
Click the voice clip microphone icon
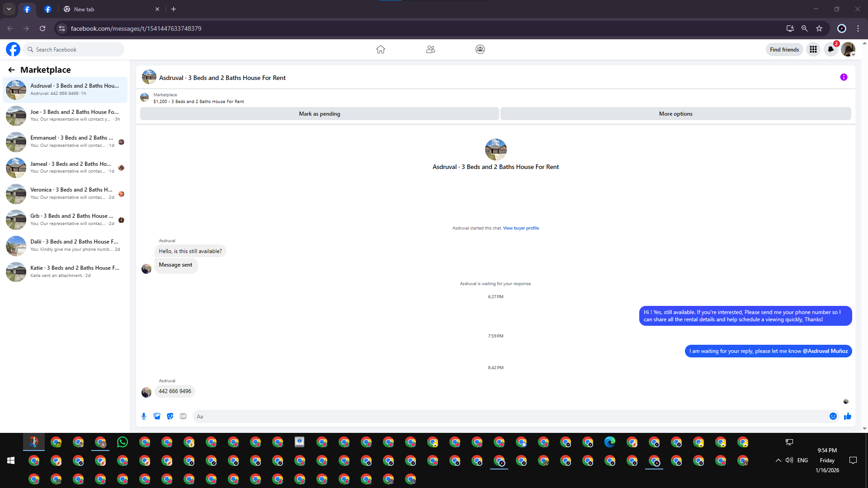click(x=144, y=416)
